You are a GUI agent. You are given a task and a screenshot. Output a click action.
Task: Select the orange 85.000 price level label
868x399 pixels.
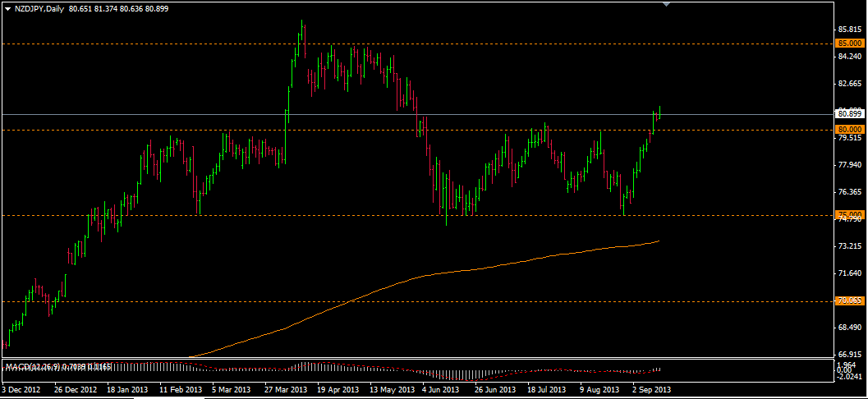tap(850, 44)
